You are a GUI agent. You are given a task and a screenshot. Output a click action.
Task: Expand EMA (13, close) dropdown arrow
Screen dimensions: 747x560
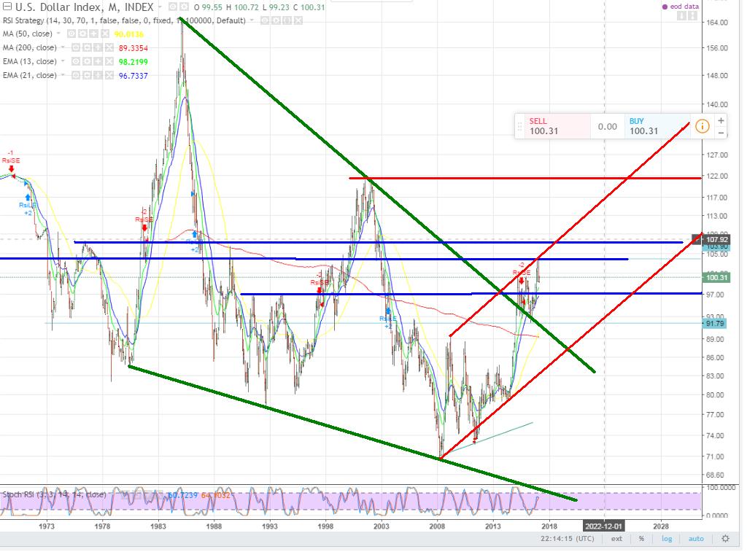coord(63,61)
